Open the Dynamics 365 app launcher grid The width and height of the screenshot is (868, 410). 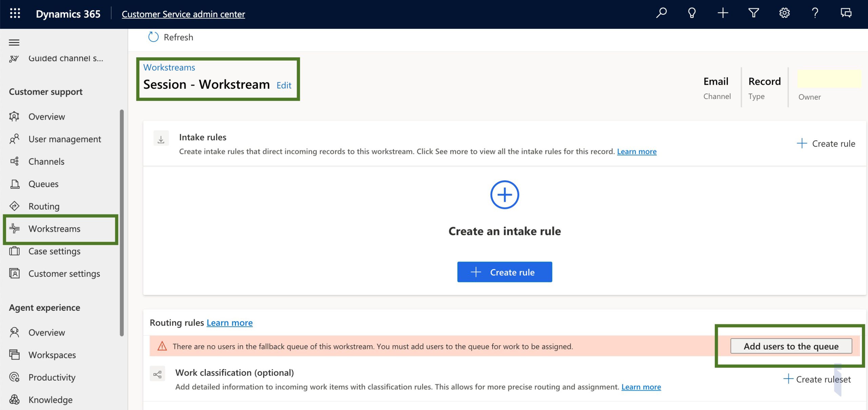tap(15, 14)
